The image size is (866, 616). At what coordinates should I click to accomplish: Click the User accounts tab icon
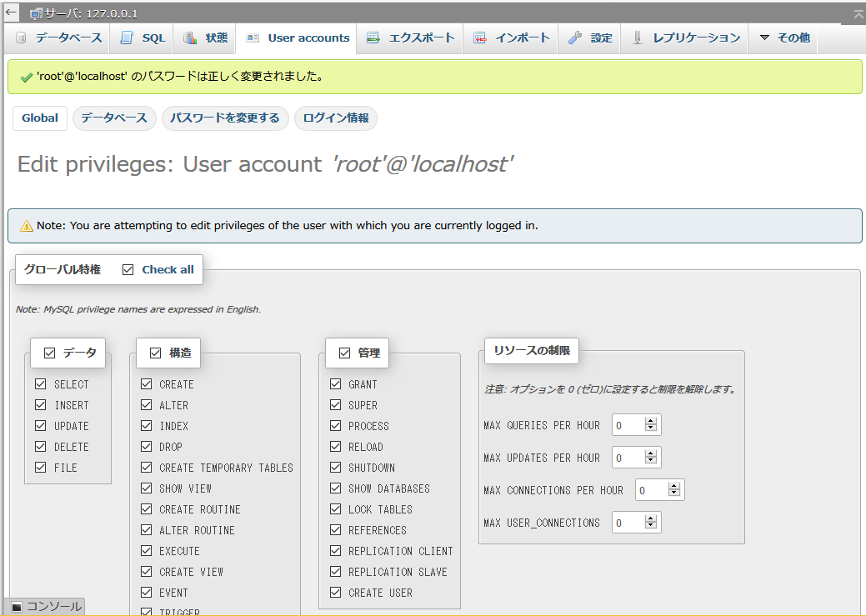253,38
